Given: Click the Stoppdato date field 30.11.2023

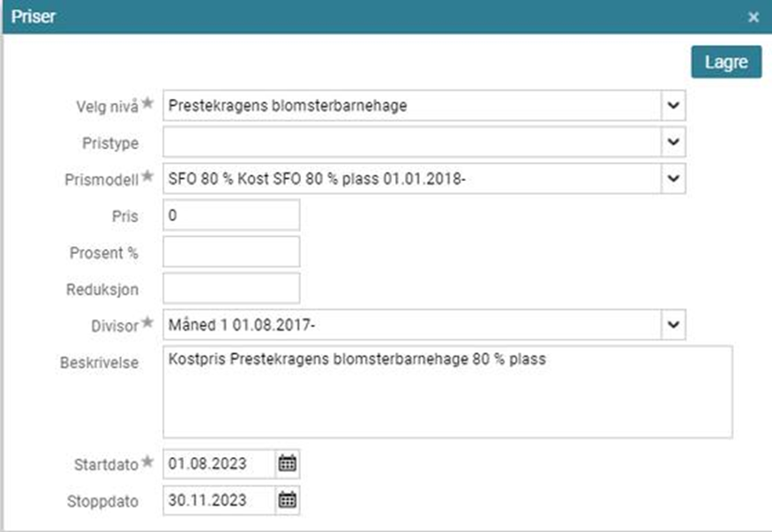Looking at the screenshot, I should point(219,500).
